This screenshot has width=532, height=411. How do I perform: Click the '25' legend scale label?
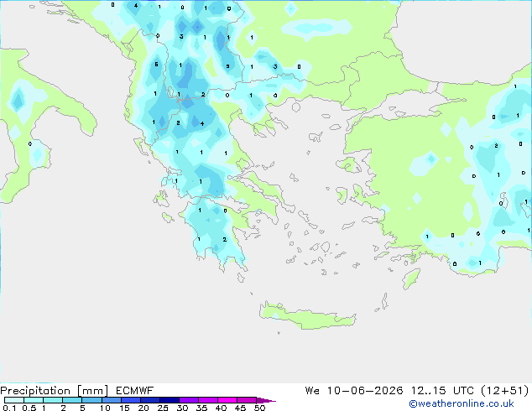pos(163,408)
